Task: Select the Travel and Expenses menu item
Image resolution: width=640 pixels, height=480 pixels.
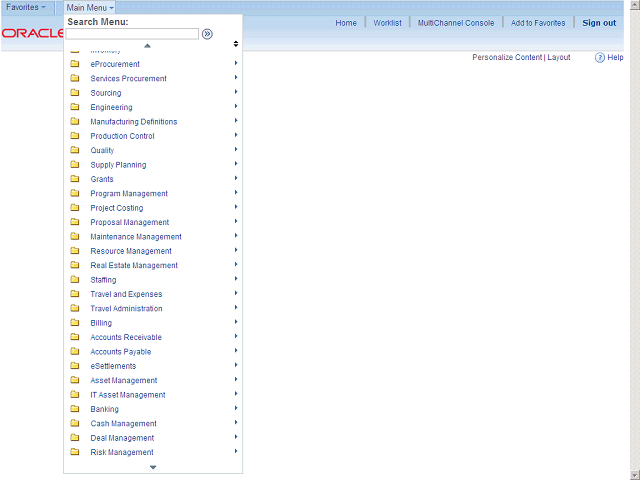Action: pyautogui.click(x=126, y=294)
